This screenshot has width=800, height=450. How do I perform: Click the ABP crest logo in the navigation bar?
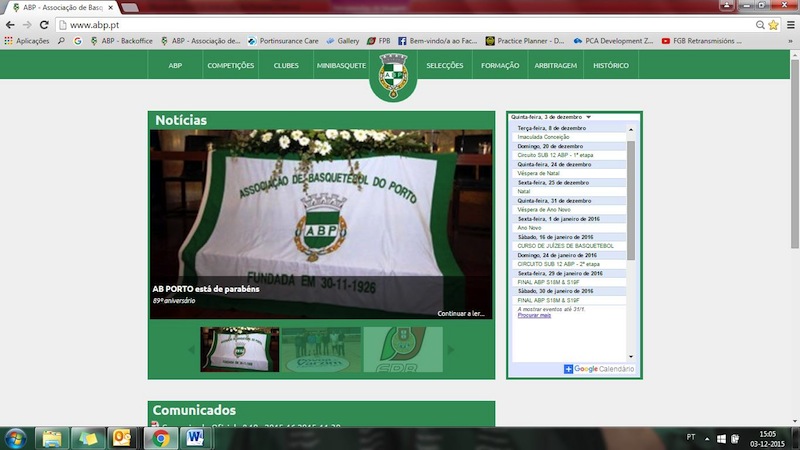392,76
